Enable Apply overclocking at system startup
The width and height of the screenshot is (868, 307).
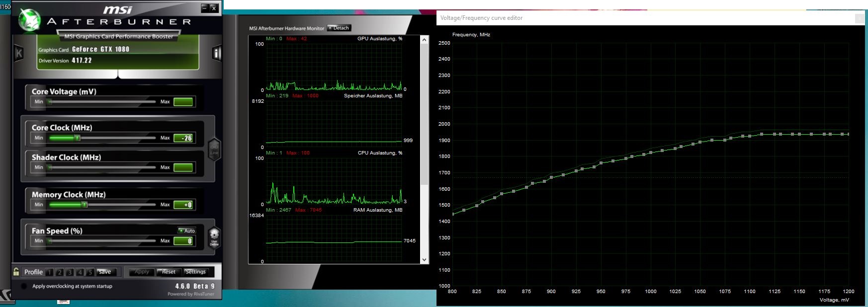[23, 287]
